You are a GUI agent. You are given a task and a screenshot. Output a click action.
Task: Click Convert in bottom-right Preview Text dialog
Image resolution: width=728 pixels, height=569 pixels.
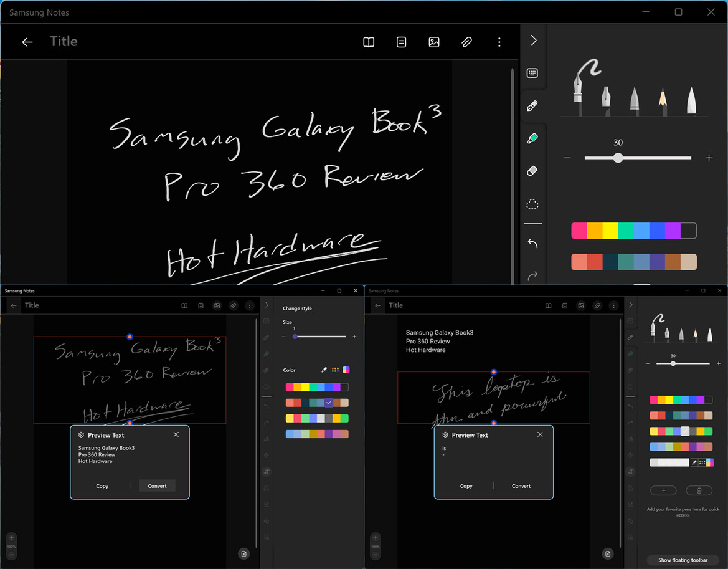(521, 486)
